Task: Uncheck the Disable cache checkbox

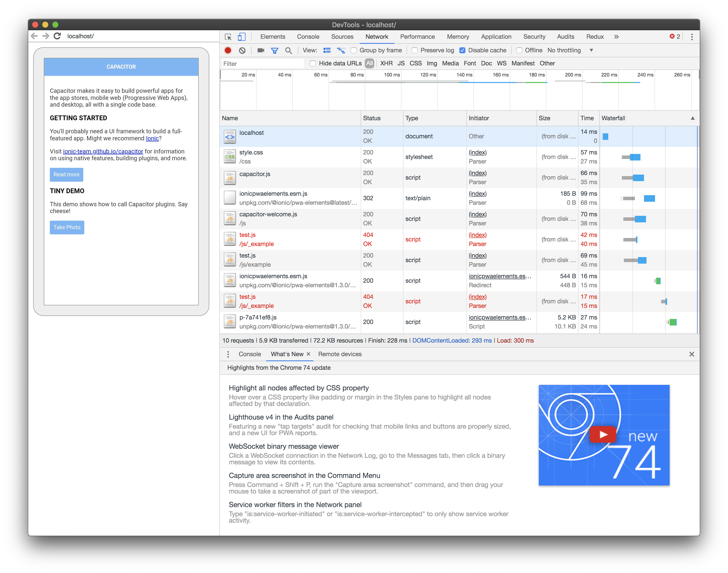Action: pyautogui.click(x=462, y=50)
